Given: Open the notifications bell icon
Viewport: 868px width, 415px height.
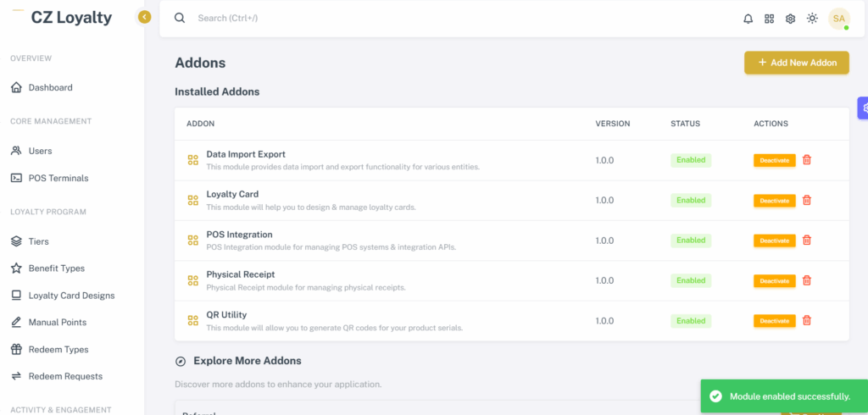Looking at the screenshot, I should point(748,19).
